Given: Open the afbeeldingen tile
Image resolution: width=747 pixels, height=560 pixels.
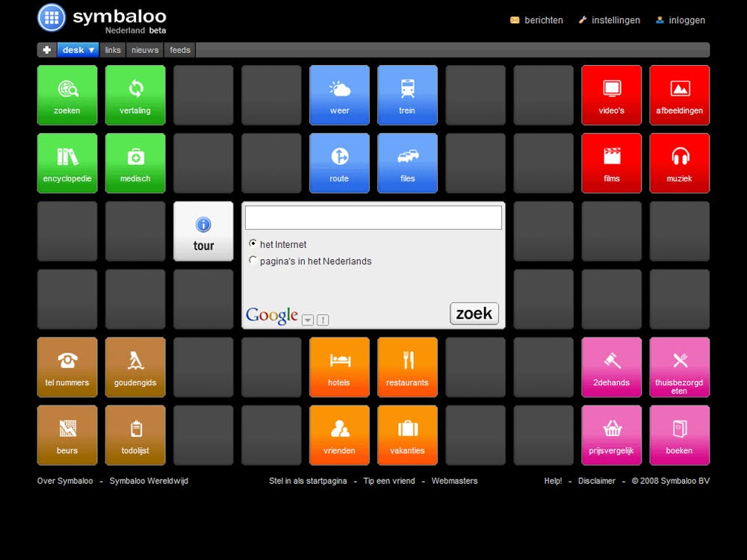Looking at the screenshot, I should (x=679, y=96).
